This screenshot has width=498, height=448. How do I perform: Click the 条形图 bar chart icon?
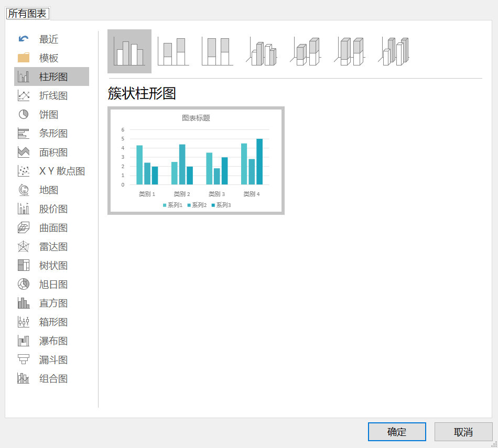tap(24, 134)
